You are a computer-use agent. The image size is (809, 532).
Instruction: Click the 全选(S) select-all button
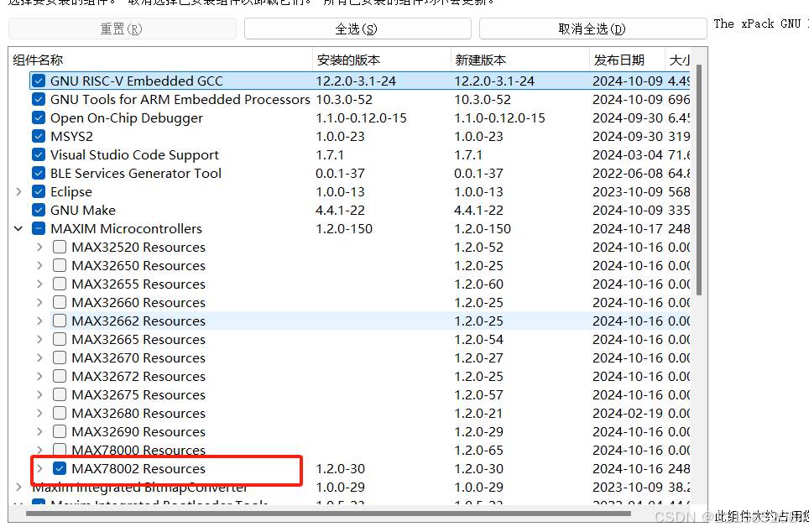pyautogui.click(x=357, y=28)
